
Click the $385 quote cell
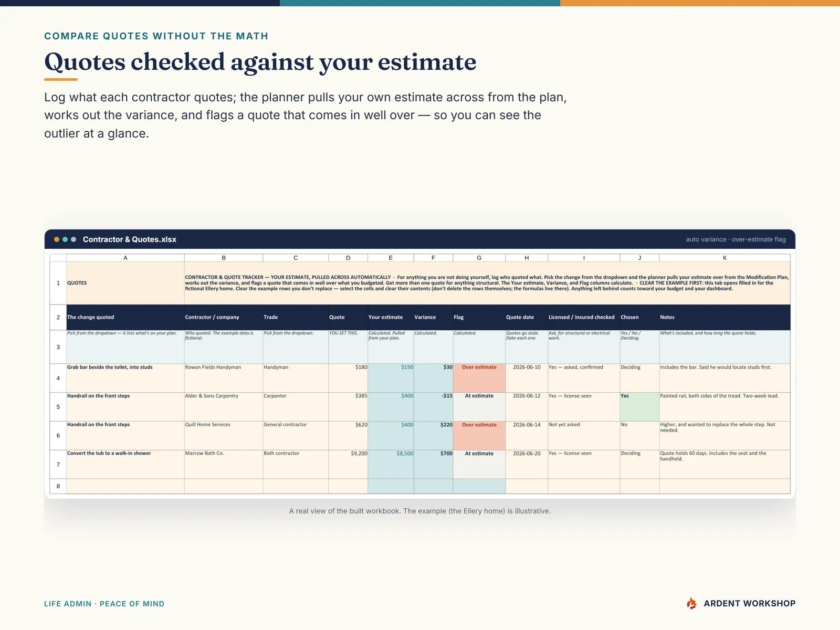click(348, 407)
